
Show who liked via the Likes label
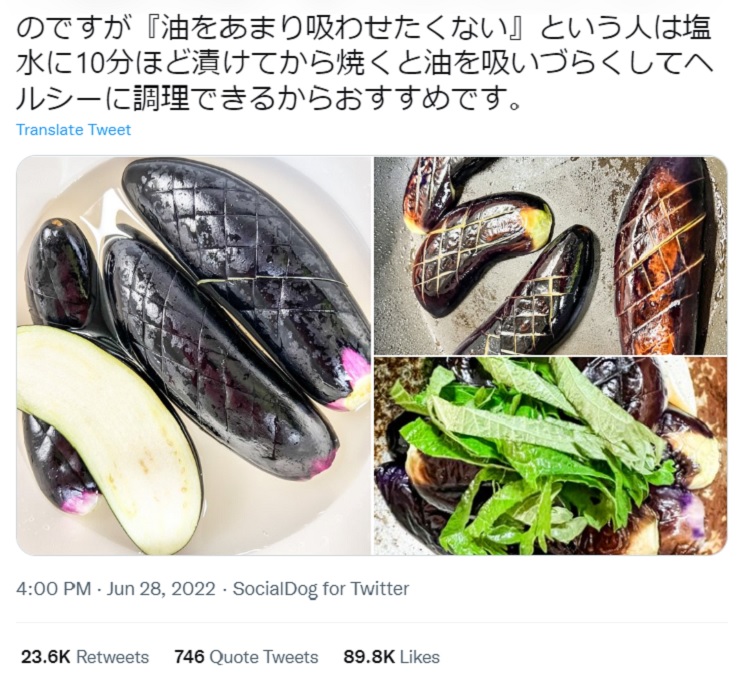pos(419,657)
